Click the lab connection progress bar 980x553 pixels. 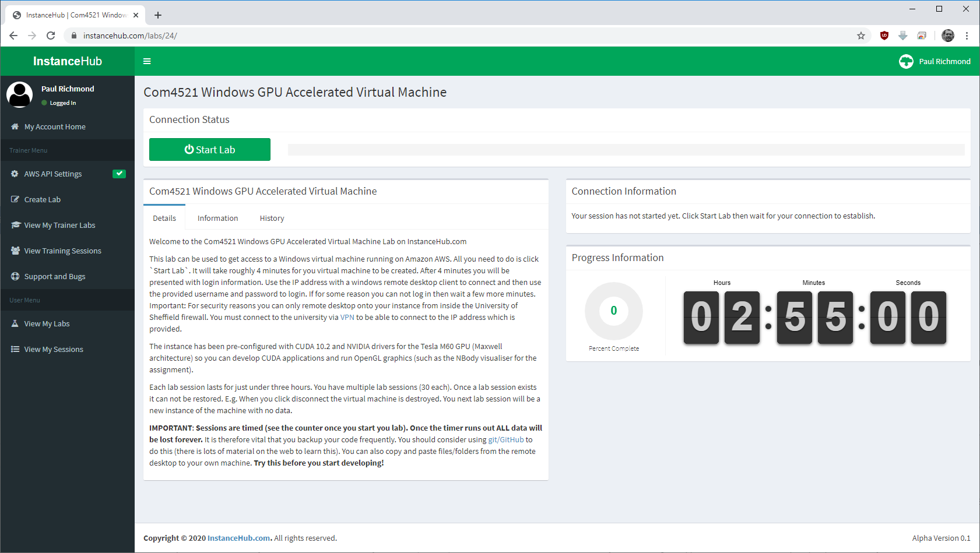tap(626, 150)
